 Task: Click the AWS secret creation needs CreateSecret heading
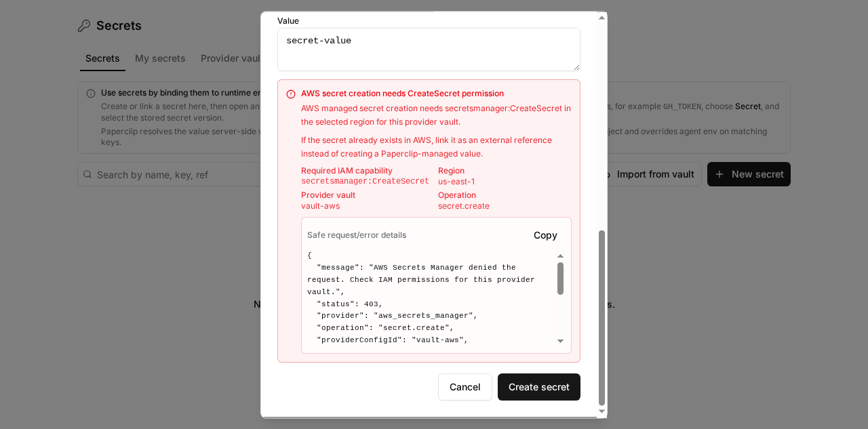click(x=402, y=94)
